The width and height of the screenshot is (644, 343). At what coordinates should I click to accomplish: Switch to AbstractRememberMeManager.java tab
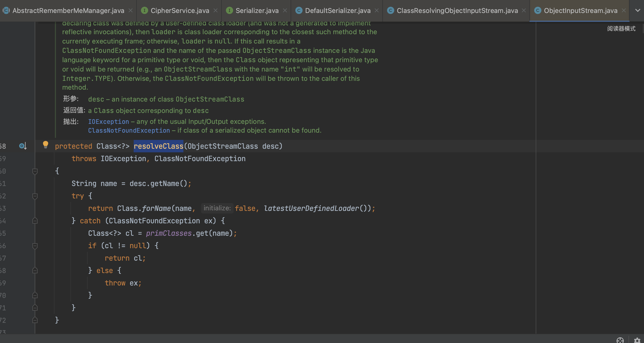coord(68,11)
